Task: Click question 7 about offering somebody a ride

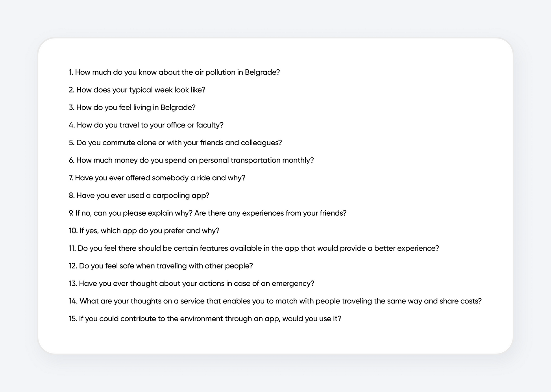Action: click(157, 178)
